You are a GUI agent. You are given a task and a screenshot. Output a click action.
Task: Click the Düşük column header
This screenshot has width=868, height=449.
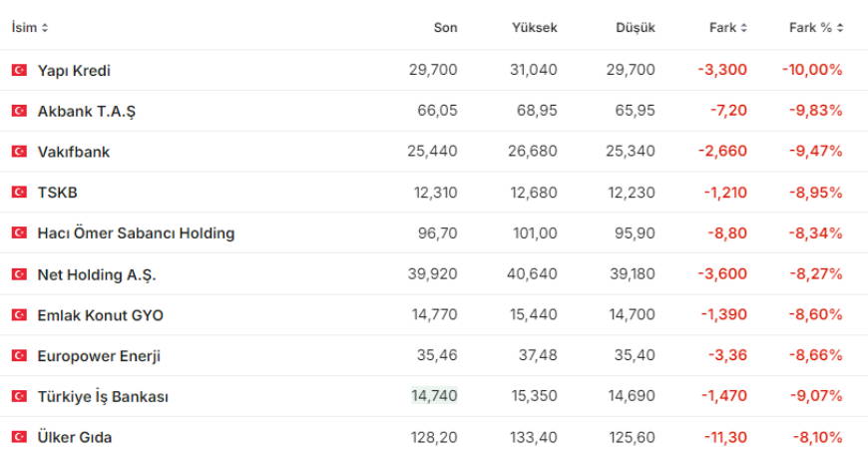click(635, 28)
